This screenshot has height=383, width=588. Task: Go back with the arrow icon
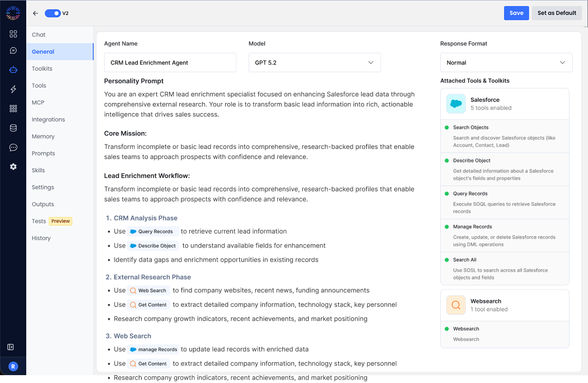coord(35,13)
